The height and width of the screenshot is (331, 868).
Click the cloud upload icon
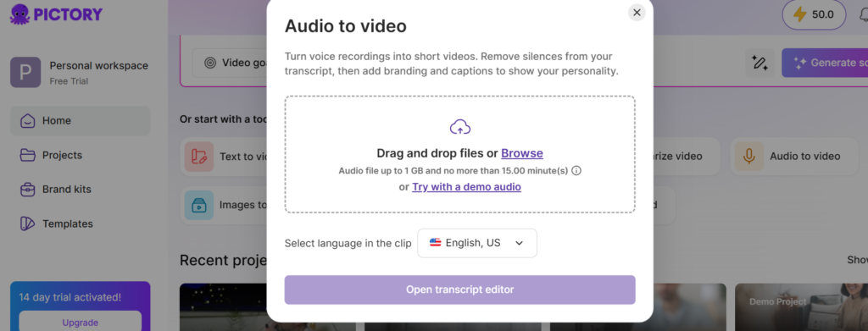point(460,128)
